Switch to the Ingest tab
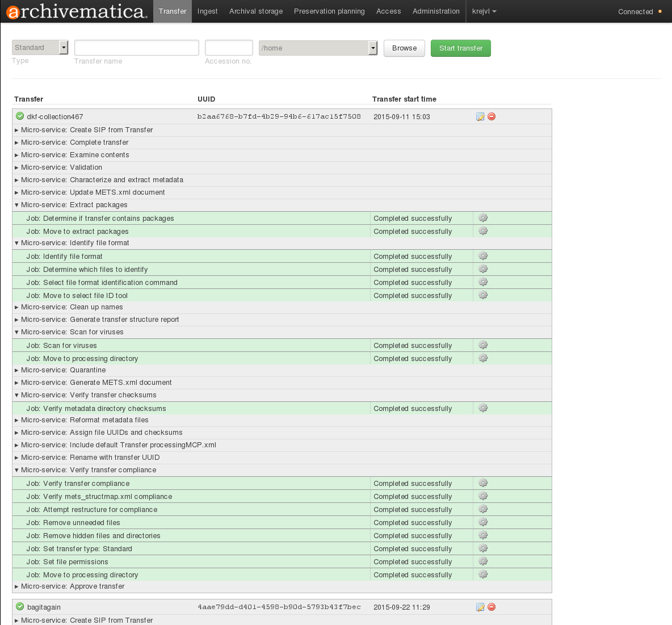This screenshot has width=672, height=625. pyautogui.click(x=208, y=11)
